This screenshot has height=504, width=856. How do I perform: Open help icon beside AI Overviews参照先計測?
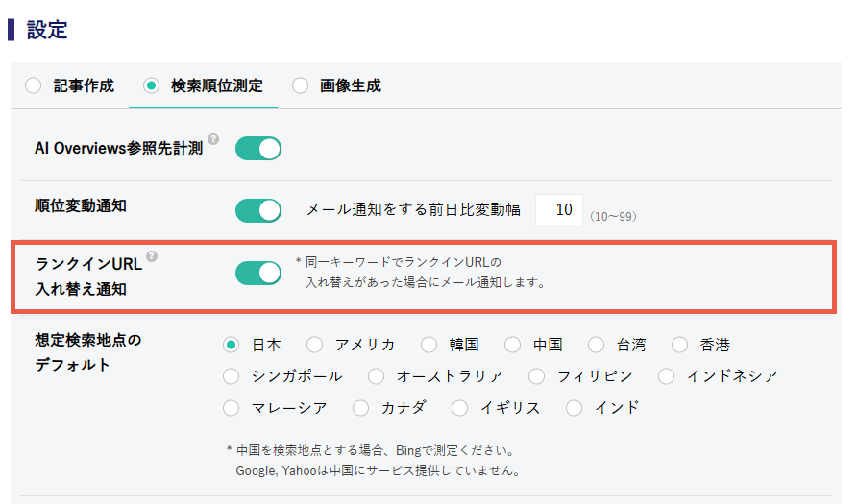(213, 139)
